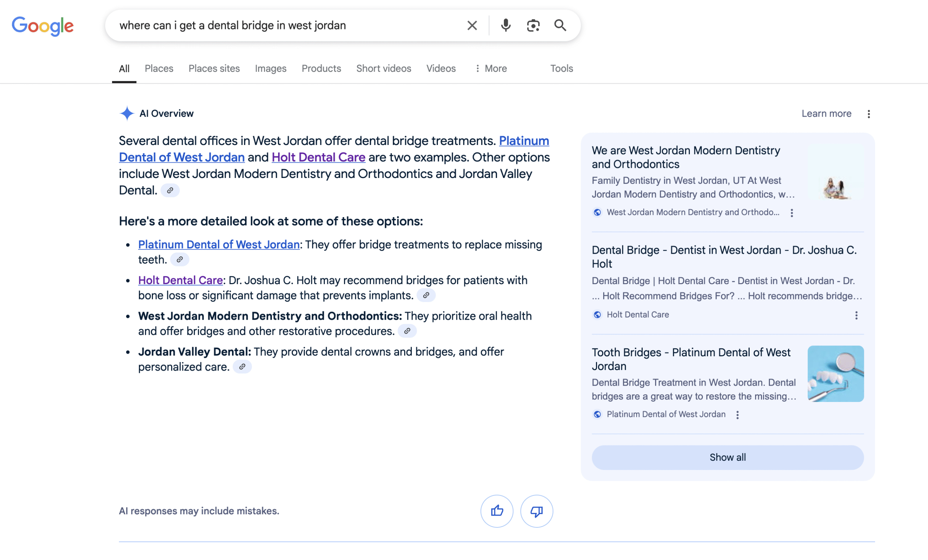Select the All tab

pos(124,69)
